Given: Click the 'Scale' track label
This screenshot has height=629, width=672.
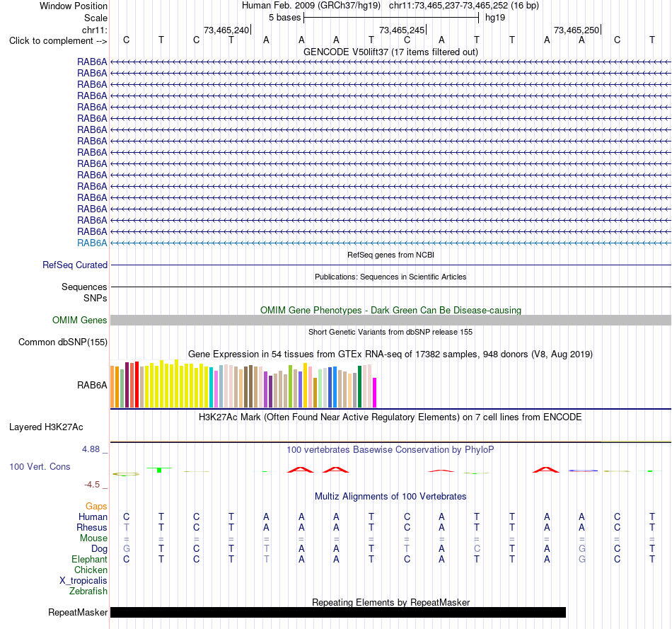Looking at the screenshot, I should point(95,18).
